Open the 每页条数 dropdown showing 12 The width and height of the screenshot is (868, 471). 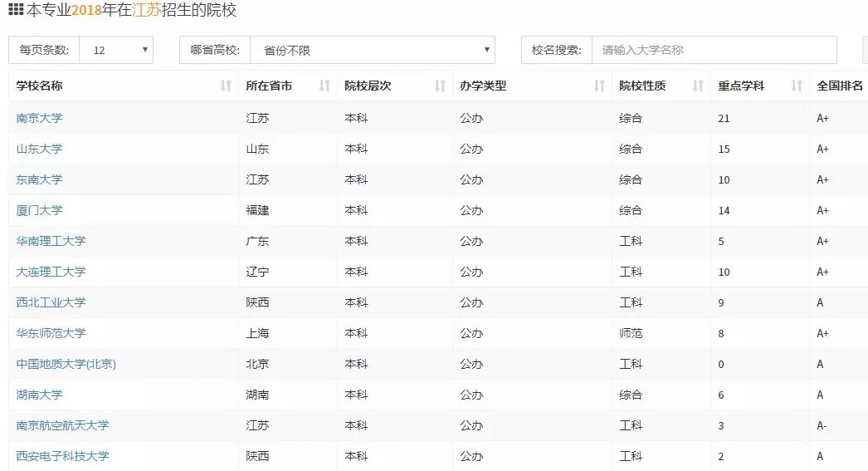click(116, 50)
